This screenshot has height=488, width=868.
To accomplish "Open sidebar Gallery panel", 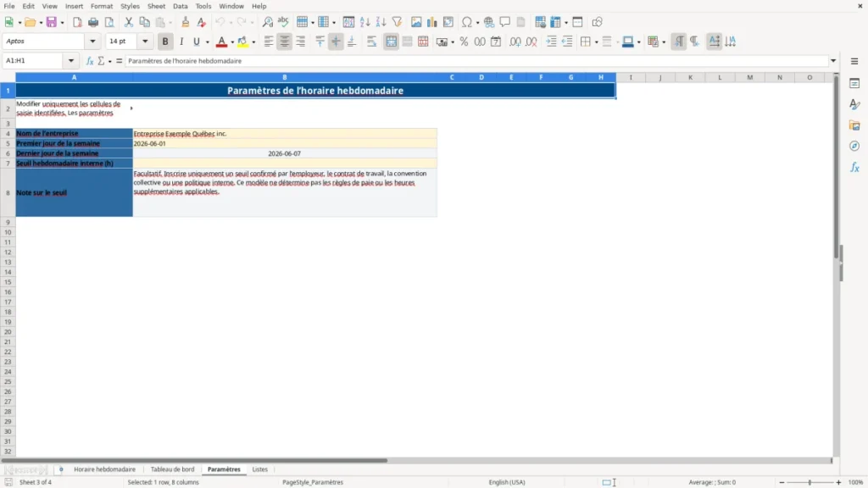I will click(854, 125).
